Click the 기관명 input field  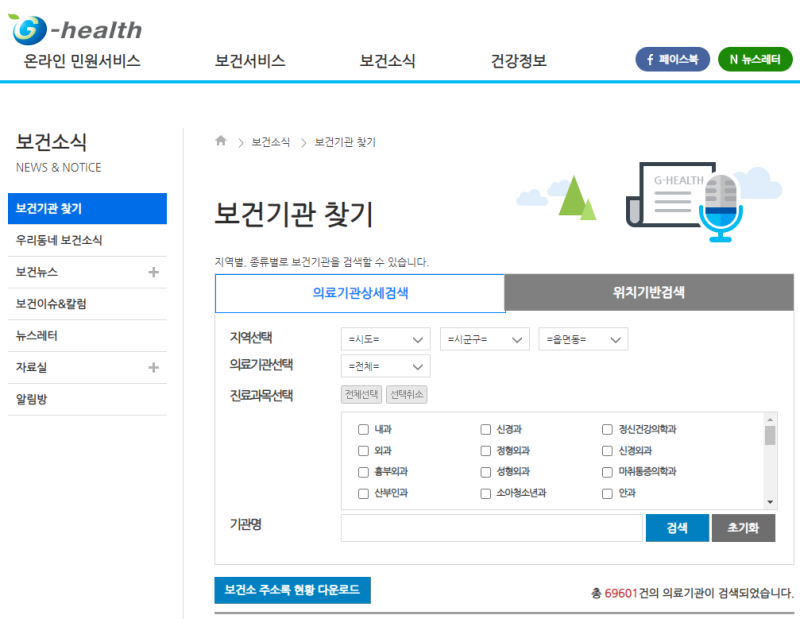pos(492,527)
